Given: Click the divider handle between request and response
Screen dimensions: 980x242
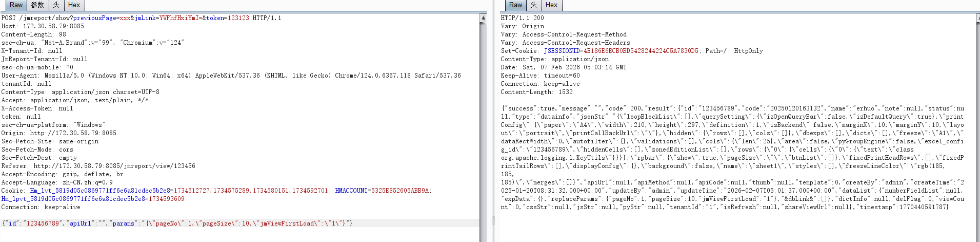Looking at the screenshot, I should tap(493, 220).
